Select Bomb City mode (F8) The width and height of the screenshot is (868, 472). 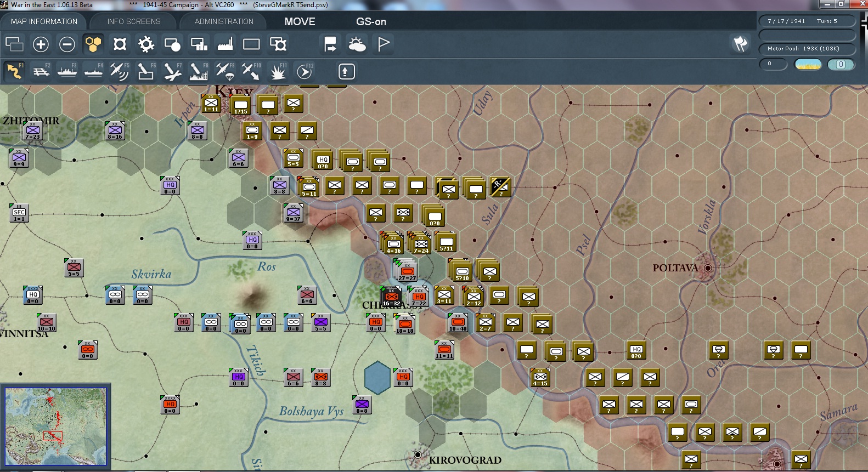[x=199, y=71]
